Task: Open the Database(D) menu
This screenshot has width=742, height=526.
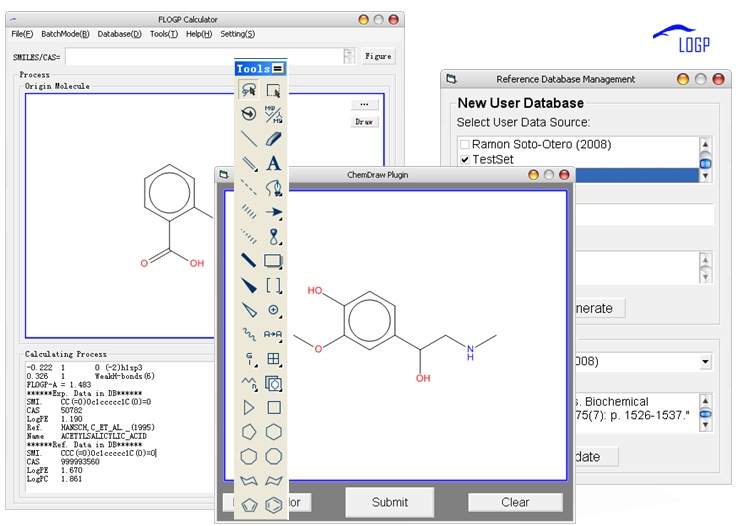Action: pos(119,34)
